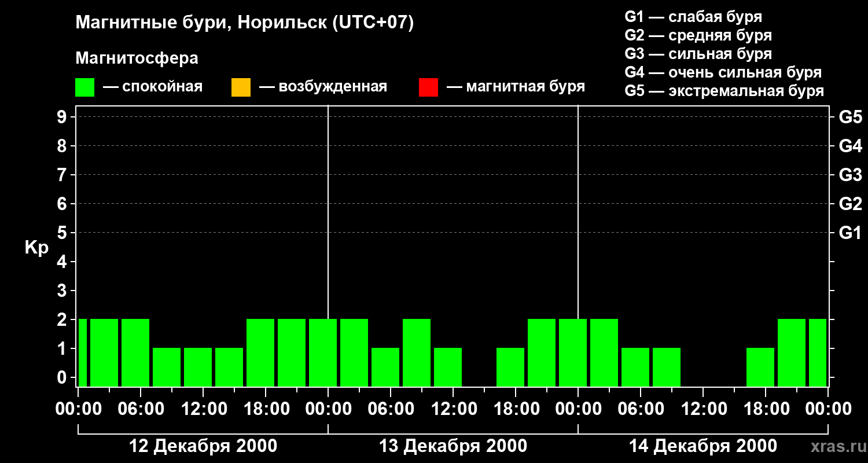
Task: Click the orange 'возбужденная' legend swatch
Action: coord(241,87)
